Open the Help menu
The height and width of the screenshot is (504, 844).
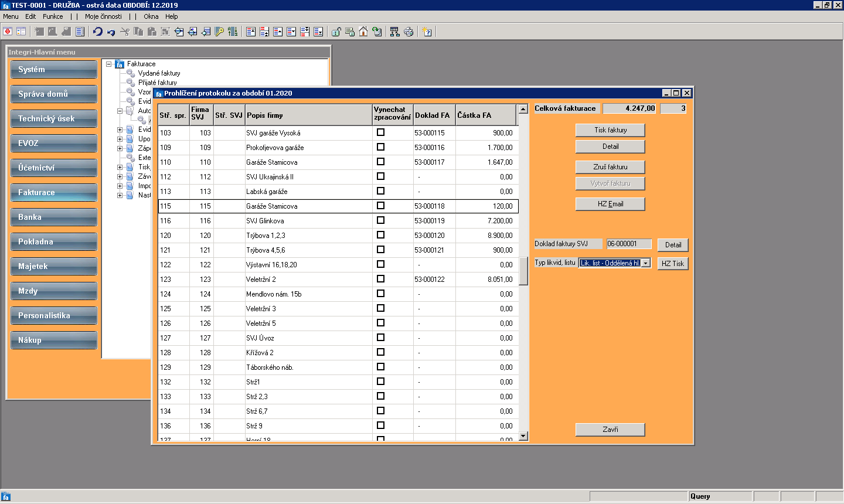point(172,16)
